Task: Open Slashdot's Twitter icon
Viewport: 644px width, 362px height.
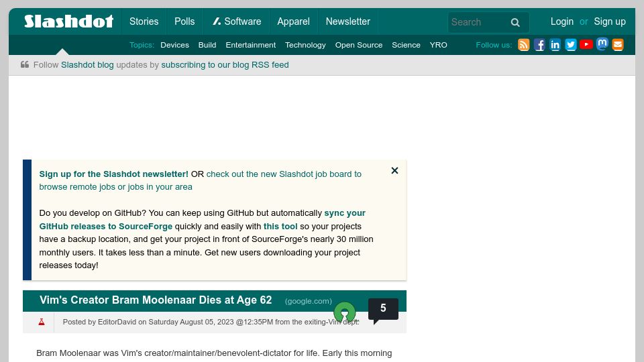Action: pyautogui.click(x=570, y=45)
